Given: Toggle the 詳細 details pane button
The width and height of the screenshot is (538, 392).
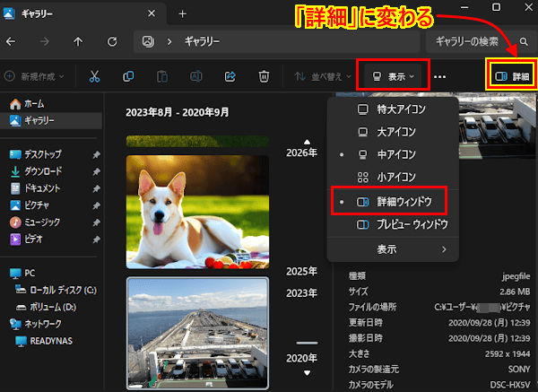Looking at the screenshot, I should pyautogui.click(x=512, y=76).
